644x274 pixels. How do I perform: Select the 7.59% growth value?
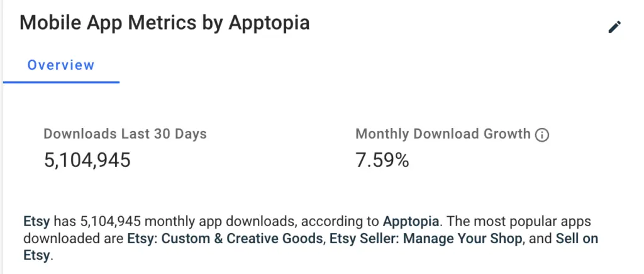point(382,160)
